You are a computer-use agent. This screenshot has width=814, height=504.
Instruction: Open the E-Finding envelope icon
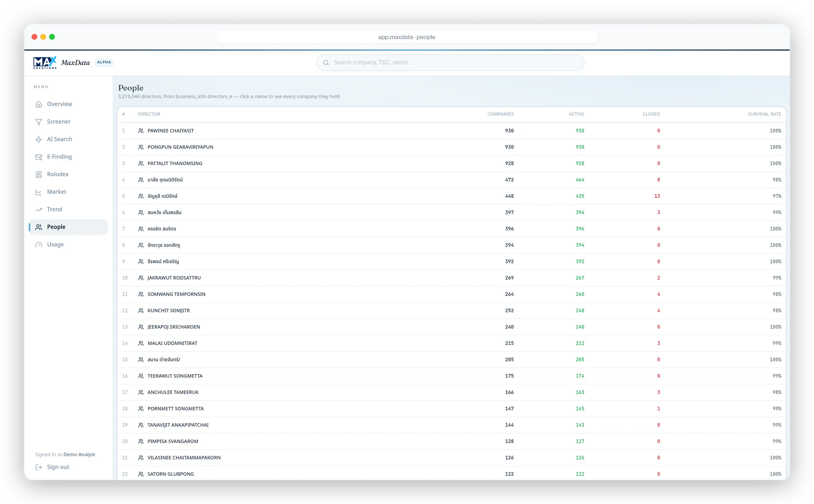(39, 157)
